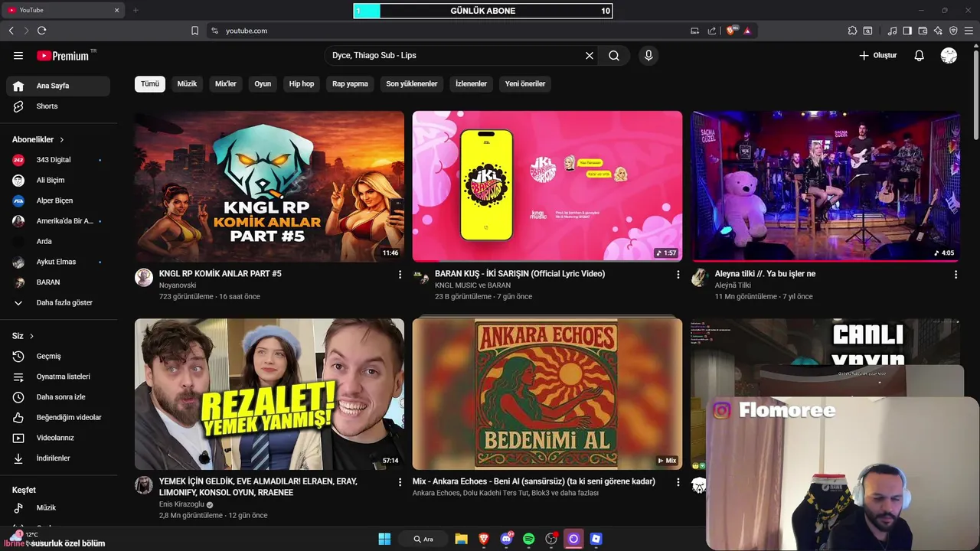Open Brave Rewards triangle icon
The height and width of the screenshot is (551, 980).
point(746,31)
